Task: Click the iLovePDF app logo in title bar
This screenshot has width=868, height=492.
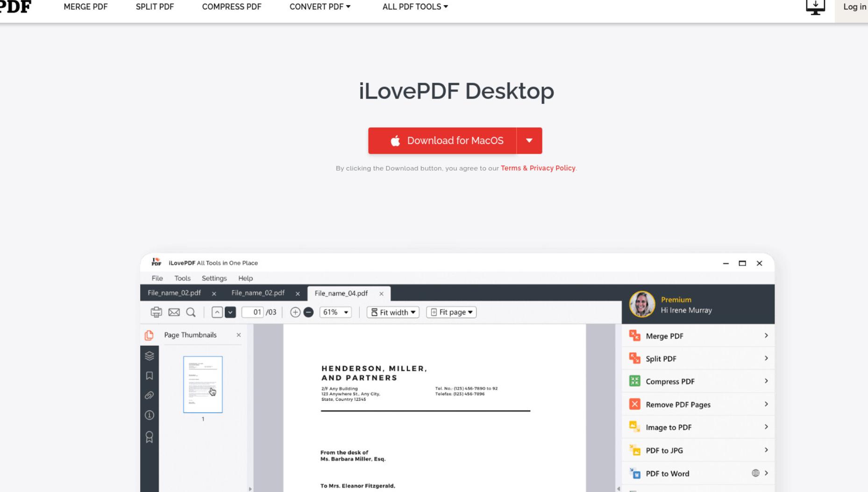Action: coord(157,262)
